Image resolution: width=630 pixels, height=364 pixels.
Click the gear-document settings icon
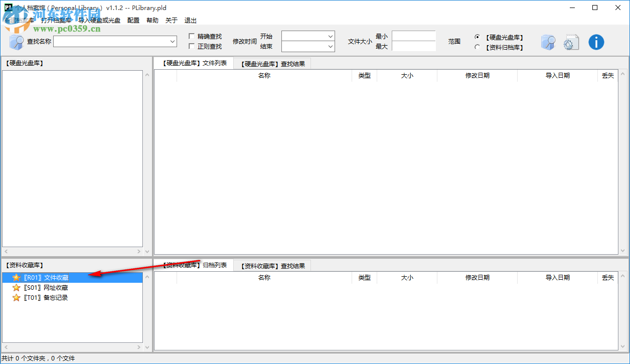pyautogui.click(x=571, y=42)
